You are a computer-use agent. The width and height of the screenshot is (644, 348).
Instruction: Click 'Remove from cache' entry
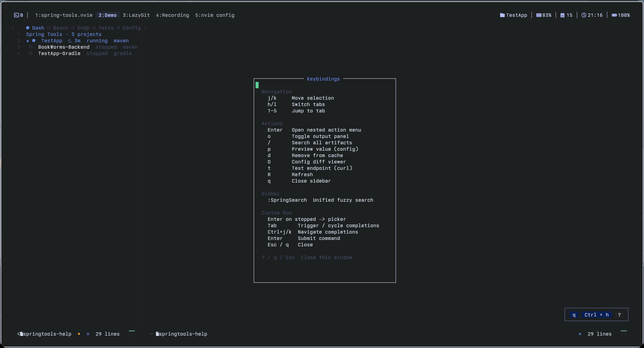point(317,155)
